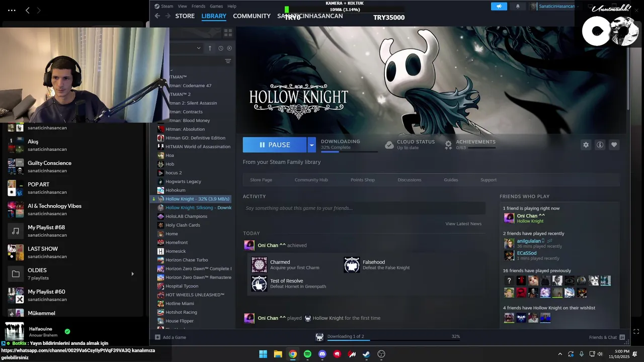The image size is (644, 362).
Task: Open the Community Hub tab
Action: [311, 180]
